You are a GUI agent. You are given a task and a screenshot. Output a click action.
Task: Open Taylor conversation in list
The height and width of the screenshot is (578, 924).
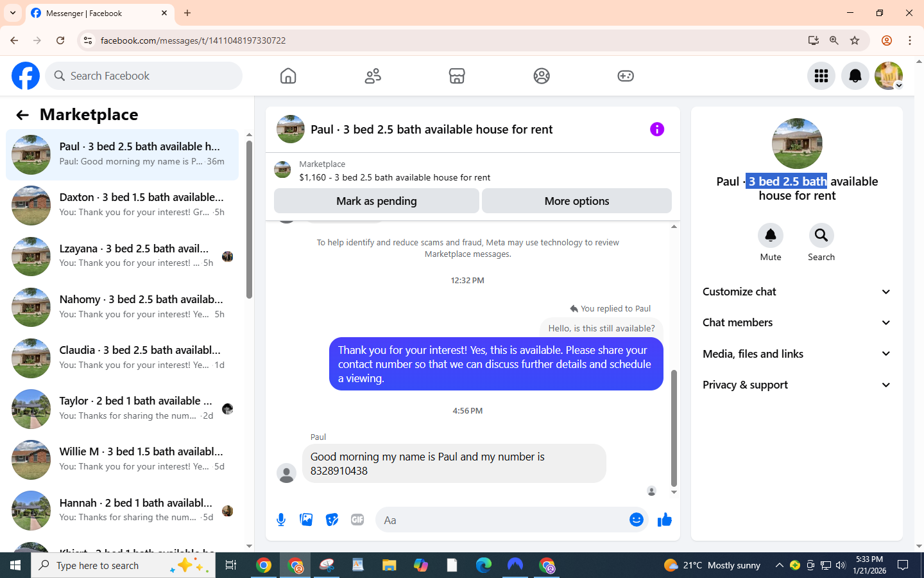click(x=122, y=408)
